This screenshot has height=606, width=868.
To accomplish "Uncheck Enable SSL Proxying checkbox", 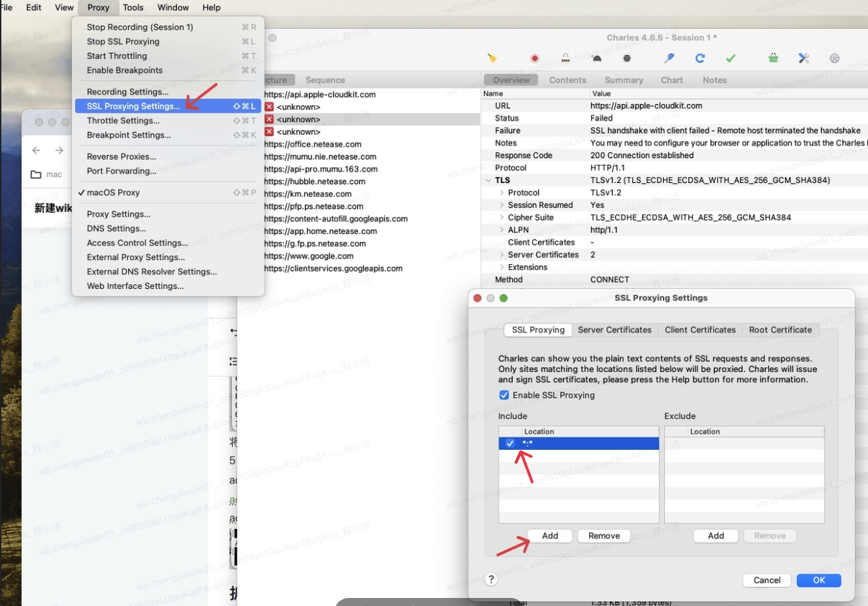I will pos(504,395).
